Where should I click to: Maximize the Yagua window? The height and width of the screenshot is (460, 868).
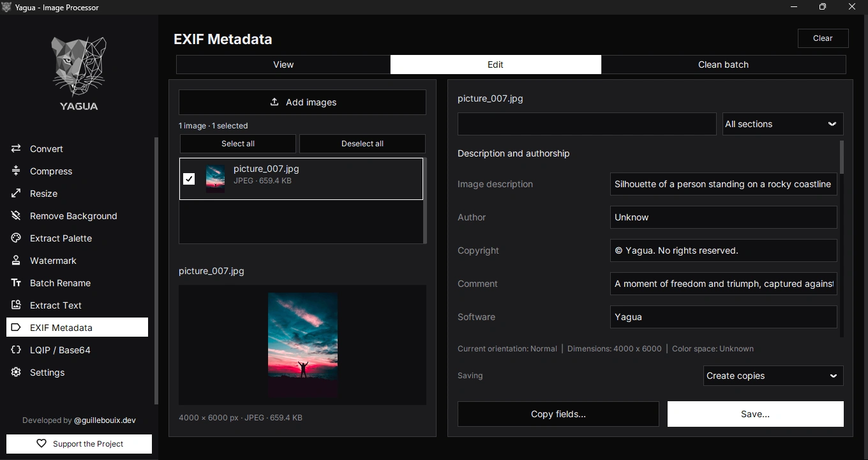click(823, 7)
